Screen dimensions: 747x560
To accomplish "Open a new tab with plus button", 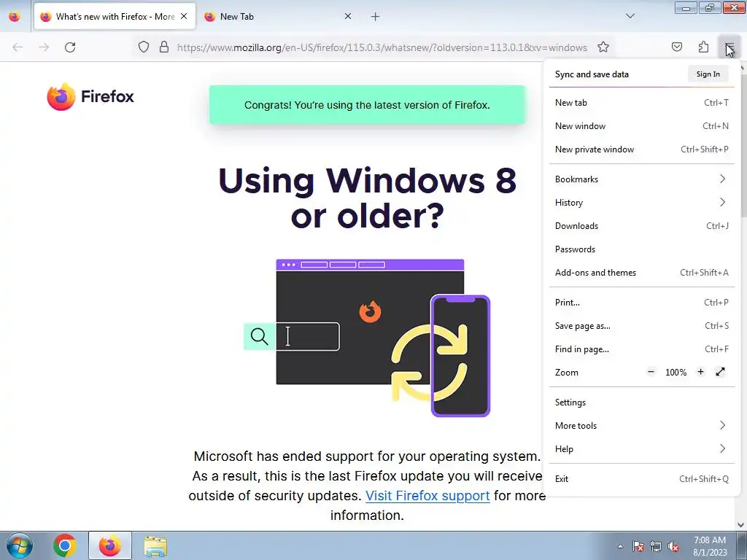I will (x=376, y=17).
